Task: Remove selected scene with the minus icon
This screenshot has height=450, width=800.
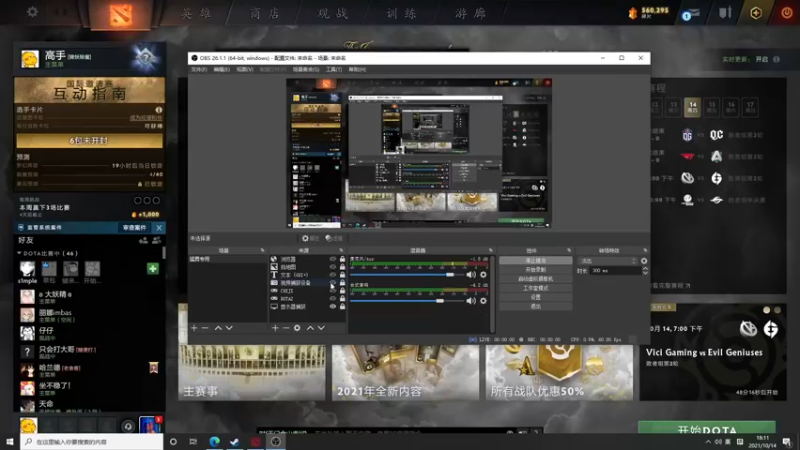Action: (x=205, y=328)
